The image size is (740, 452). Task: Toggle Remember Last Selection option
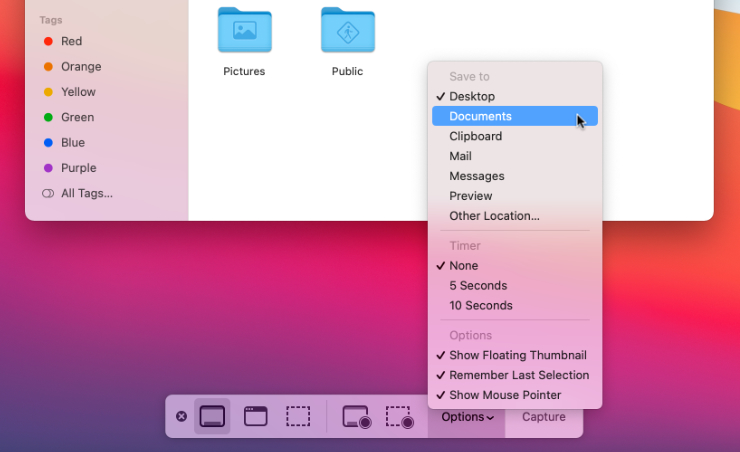tap(515, 375)
